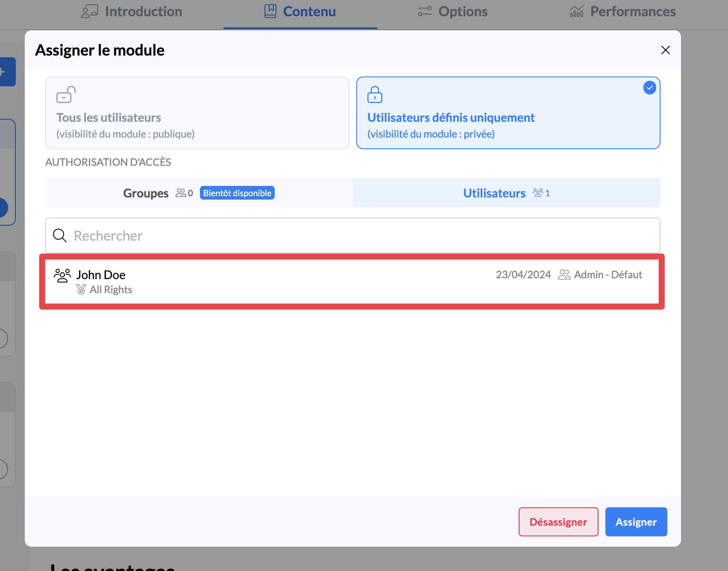Click the user group icon beside John Doe
Screen dimensions: 728x571
(62, 275)
